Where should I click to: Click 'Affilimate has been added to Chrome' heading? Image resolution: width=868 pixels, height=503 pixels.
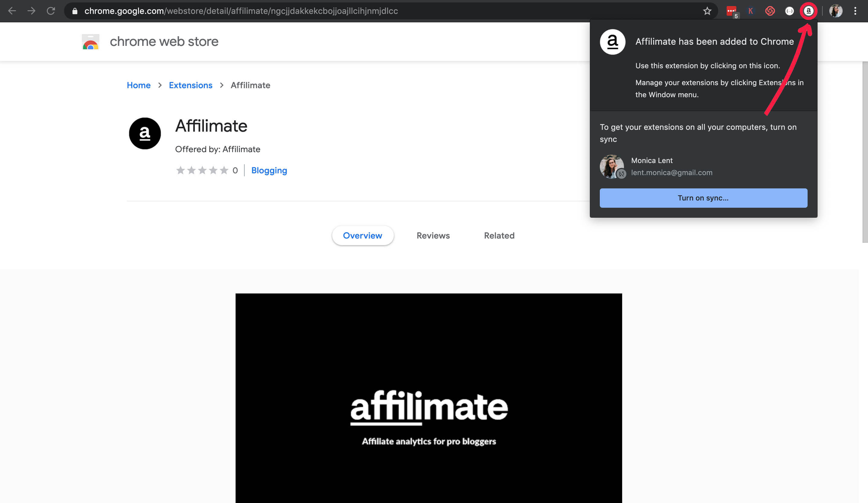click(x=714, y=42)
